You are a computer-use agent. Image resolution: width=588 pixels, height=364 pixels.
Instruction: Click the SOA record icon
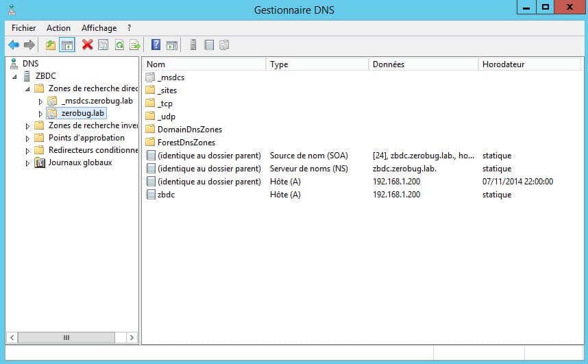pos(151,156)
